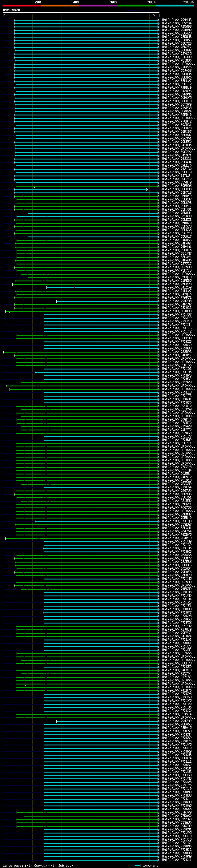Open hit UniRef100_Q8RWM8
The height and width of the screenshot is (868, 197).
(177, 37)
